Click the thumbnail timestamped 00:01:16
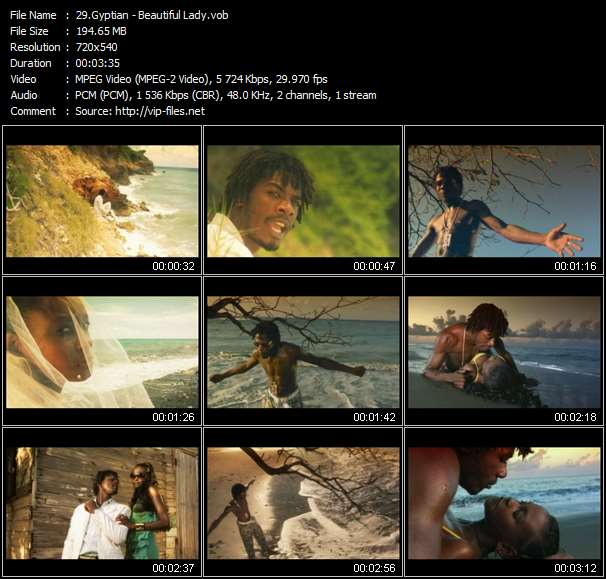 (504, 201)
